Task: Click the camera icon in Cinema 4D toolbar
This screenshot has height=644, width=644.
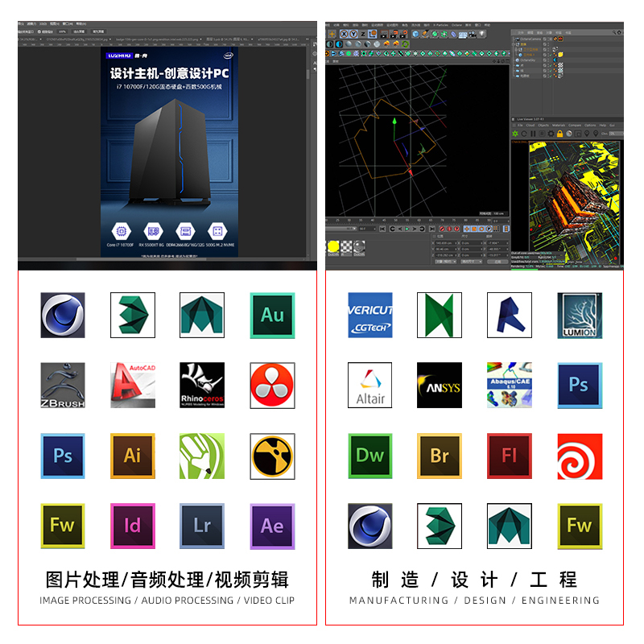Action: point(472,34)
